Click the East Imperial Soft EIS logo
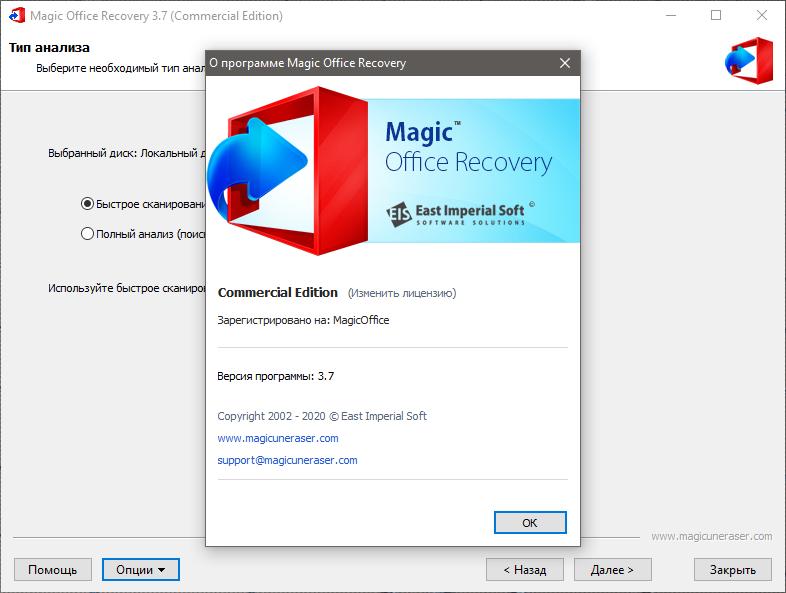 click(401, 213)
